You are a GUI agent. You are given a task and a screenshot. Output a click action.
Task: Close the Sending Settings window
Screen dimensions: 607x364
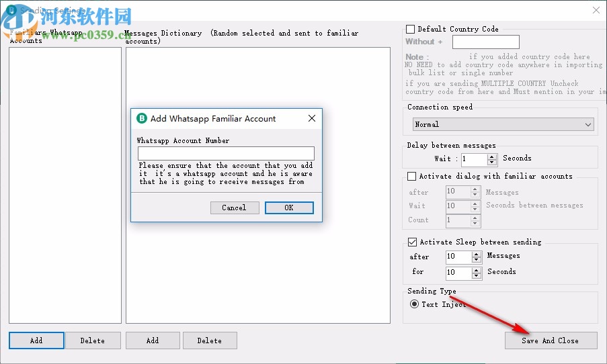point(596,10)
